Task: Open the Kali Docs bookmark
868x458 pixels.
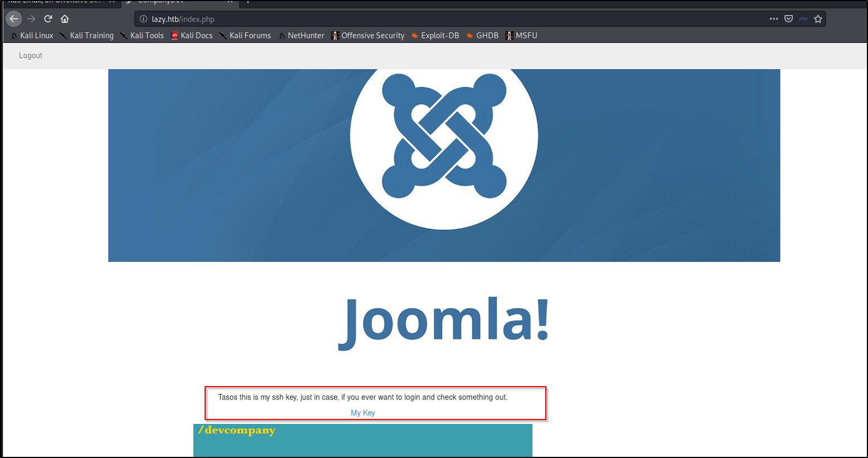Action: 192,35
